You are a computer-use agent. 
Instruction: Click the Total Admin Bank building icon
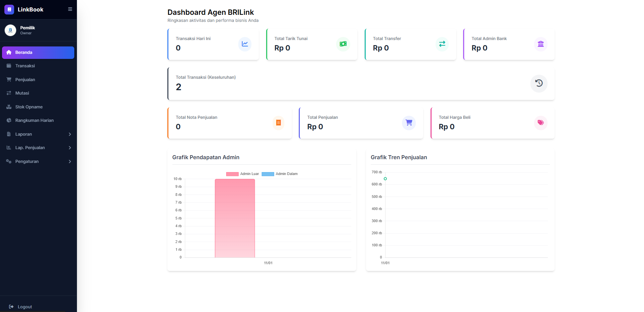click(540, 44)
